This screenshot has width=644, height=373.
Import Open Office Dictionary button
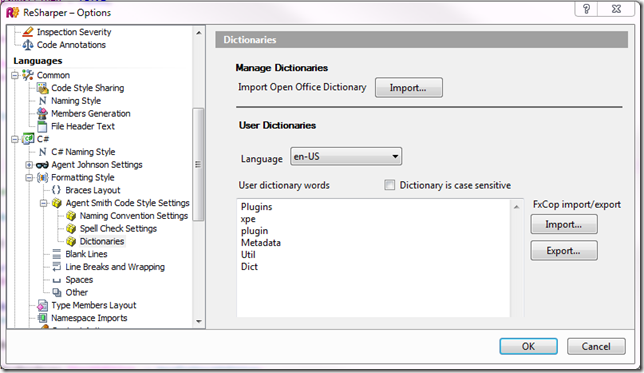[409, 87]
